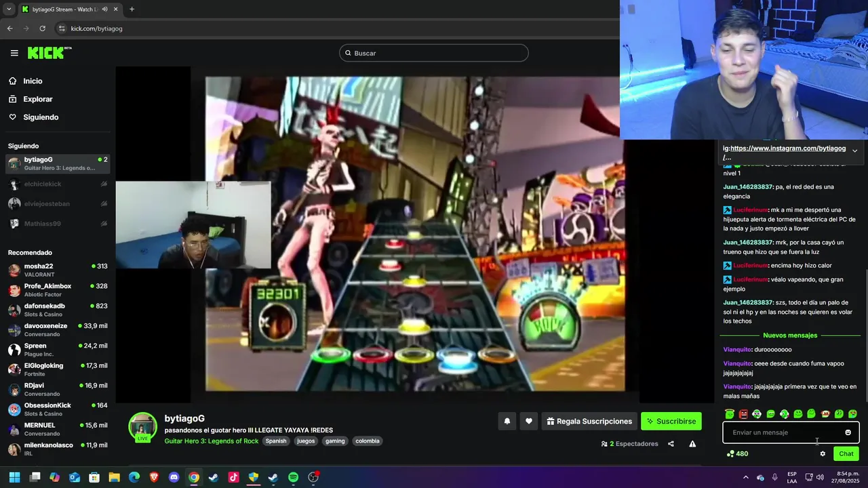Open a new browser tab with plus
The width and height of the screenshot is (868, 488).
pyautogui.click(x=132, y=9)
